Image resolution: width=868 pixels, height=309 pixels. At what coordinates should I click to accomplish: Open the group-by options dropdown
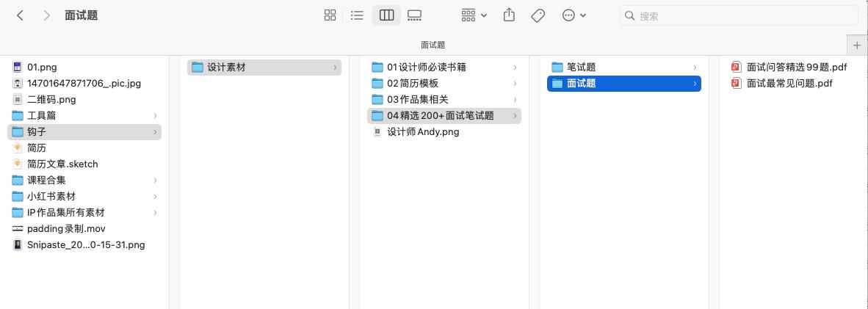[474, 15]
